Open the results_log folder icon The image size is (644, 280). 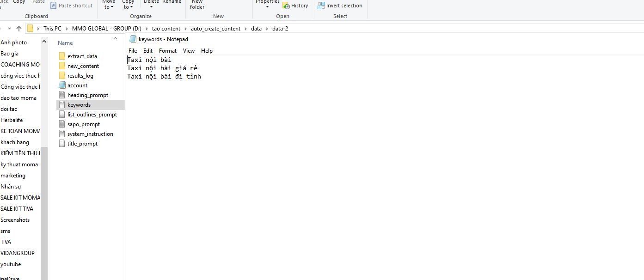(62, 75)
